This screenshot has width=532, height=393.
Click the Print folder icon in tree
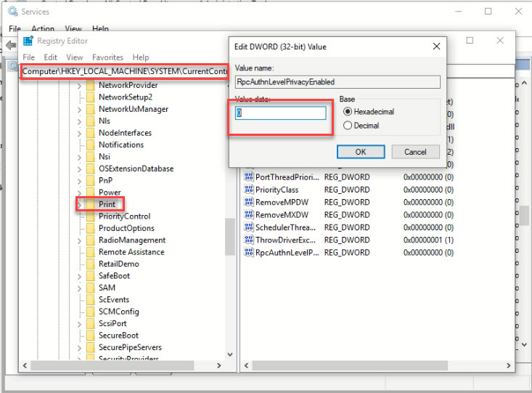(x=90, y=204)
